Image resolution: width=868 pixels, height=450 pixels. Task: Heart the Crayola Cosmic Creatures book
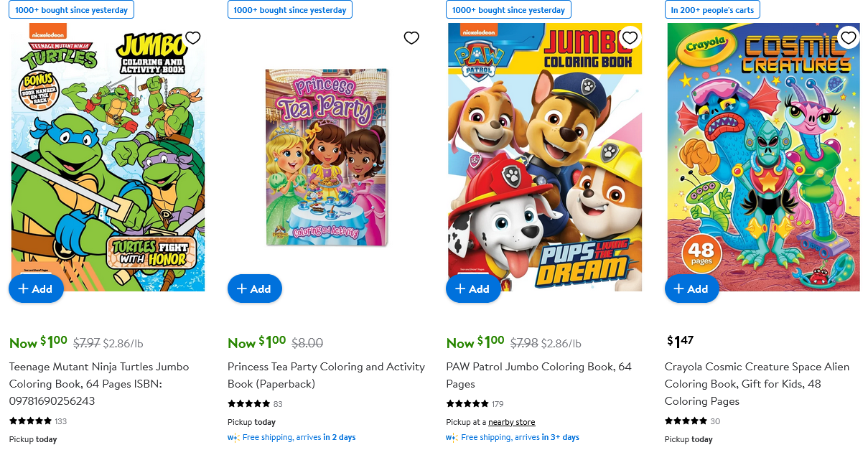coord(849,38)
